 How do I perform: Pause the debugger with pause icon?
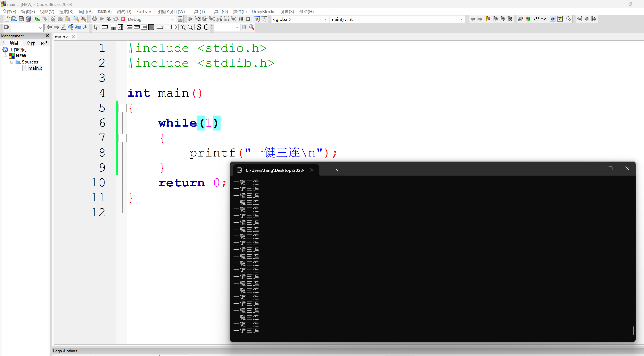click(241, 19)
